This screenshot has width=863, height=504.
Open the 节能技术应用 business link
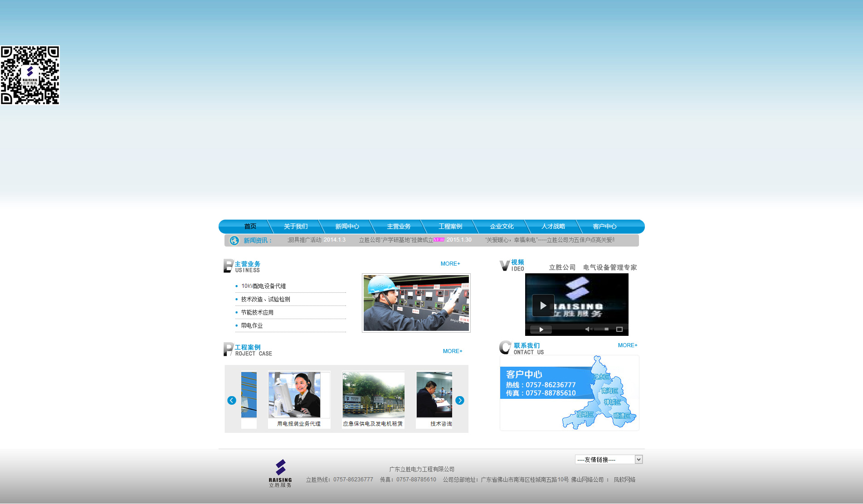point(257,313)
